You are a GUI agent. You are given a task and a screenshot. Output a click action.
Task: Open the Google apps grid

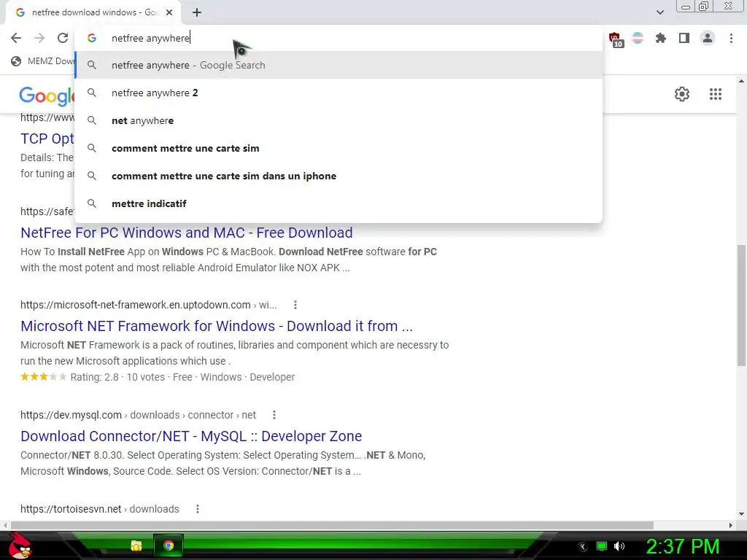[715, 94]
